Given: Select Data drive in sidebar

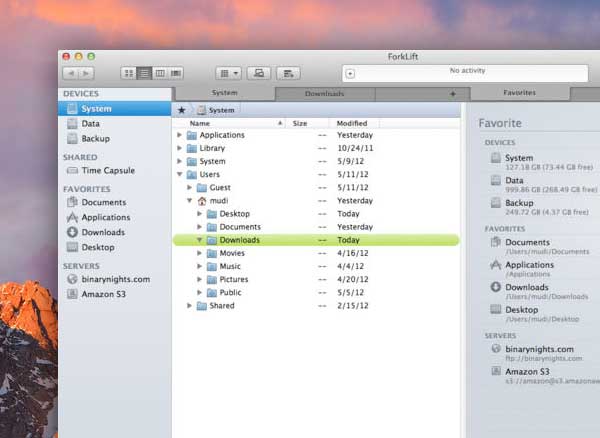Looking at the screenshot, I should [x=114, y=124].
